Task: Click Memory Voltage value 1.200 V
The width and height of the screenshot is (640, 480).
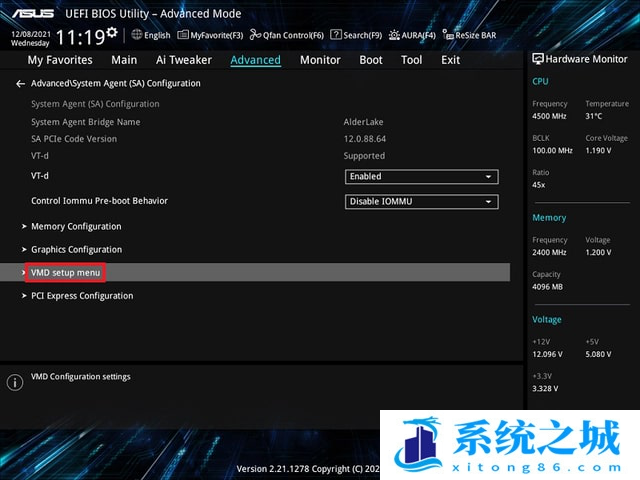Action: pyautogui.click(x=598, y=253)
